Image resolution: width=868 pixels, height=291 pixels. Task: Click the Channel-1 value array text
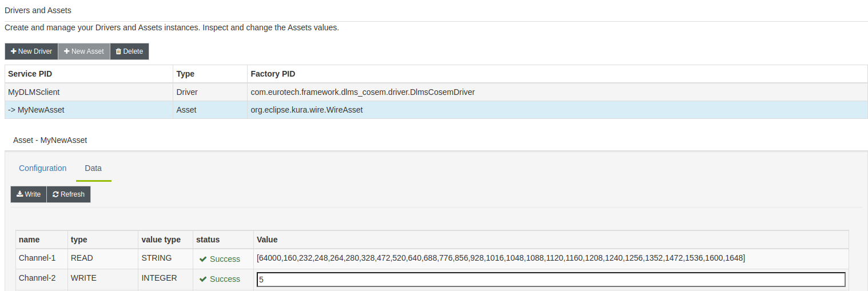(x=501, y=258)
